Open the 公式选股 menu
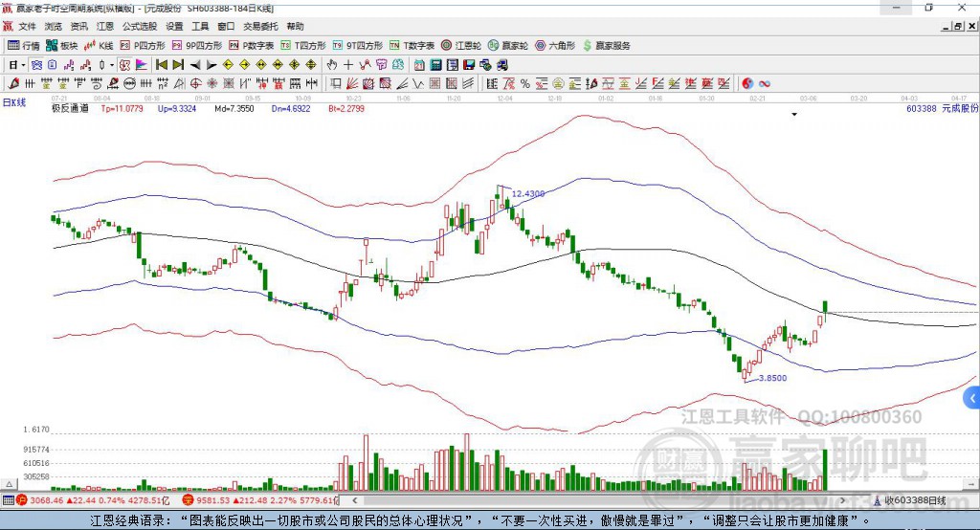The height and width of the screenshot is (530, 980). [x=140, y=26]
